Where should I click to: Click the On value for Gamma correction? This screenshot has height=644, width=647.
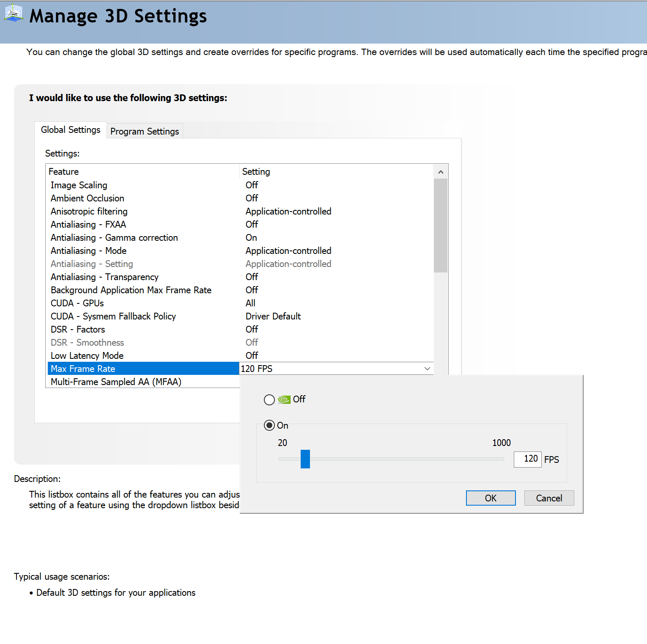click(x=251, y=238)
